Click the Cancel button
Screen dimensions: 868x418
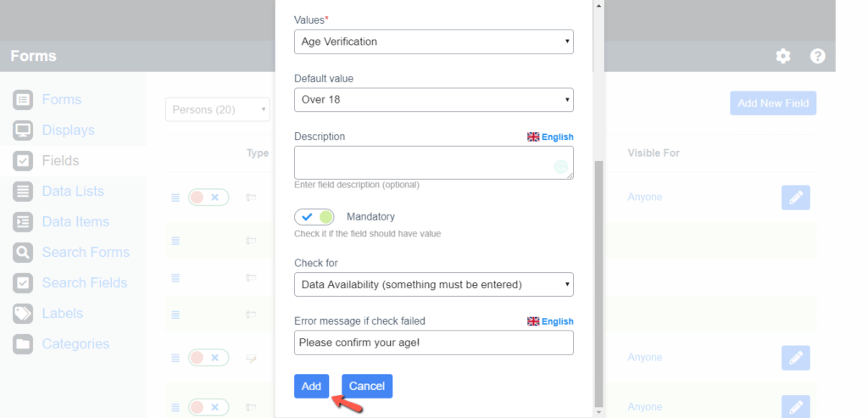(367, 387)
